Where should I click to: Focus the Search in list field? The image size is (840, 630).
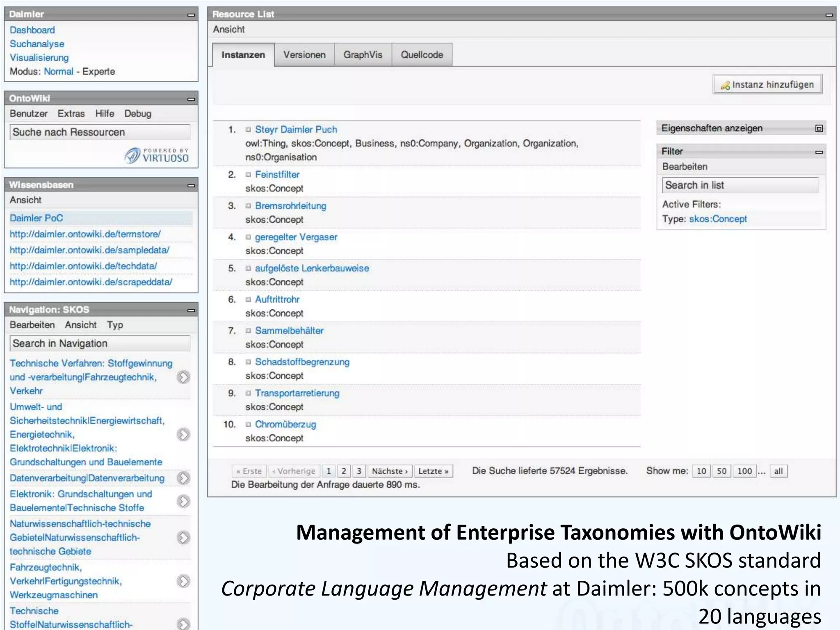click(740, 185)
